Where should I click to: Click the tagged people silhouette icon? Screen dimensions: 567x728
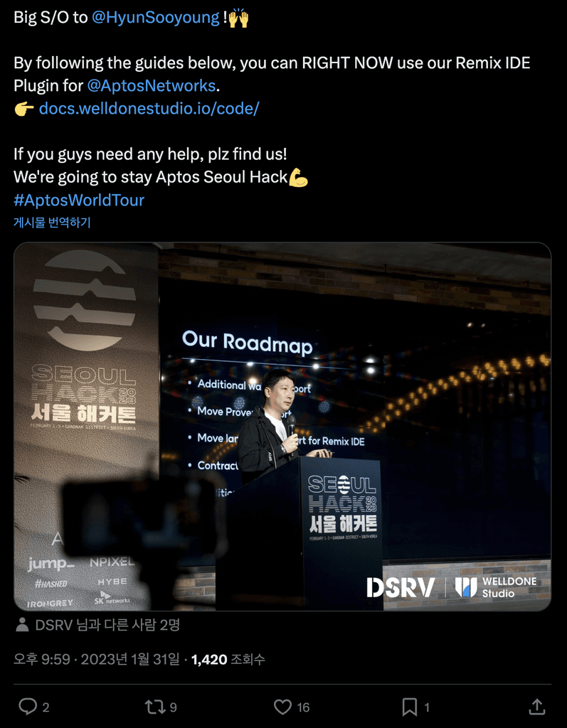click(x=22, y=625)
